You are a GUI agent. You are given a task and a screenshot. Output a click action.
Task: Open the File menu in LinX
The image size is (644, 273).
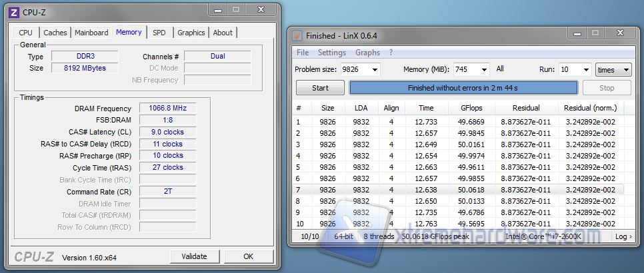(x=303, y=53)
